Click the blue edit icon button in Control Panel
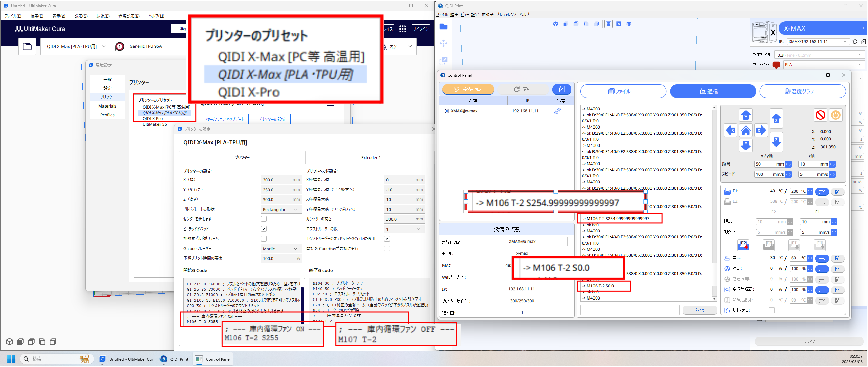The width and height of the screenshot is (868, 367). point(562,89)
